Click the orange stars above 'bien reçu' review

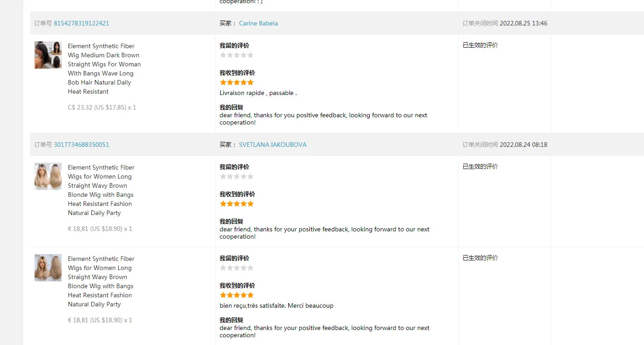[x=237, y=295]
